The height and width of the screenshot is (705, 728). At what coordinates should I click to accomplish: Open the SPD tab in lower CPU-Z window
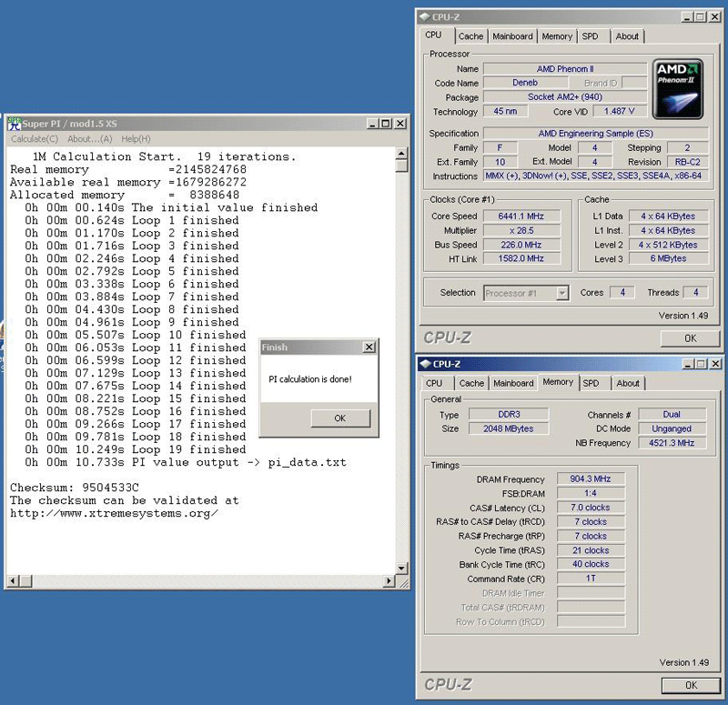(x=591, y=383)
